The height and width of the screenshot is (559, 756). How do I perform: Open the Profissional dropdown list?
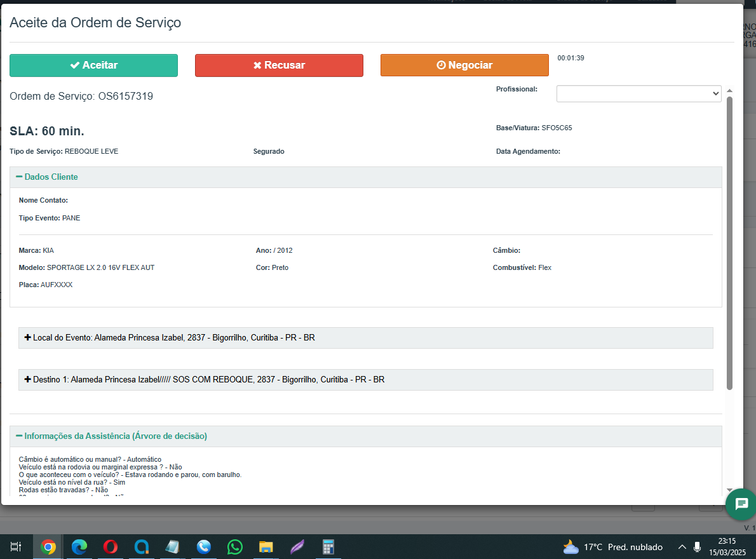[638, 93]
